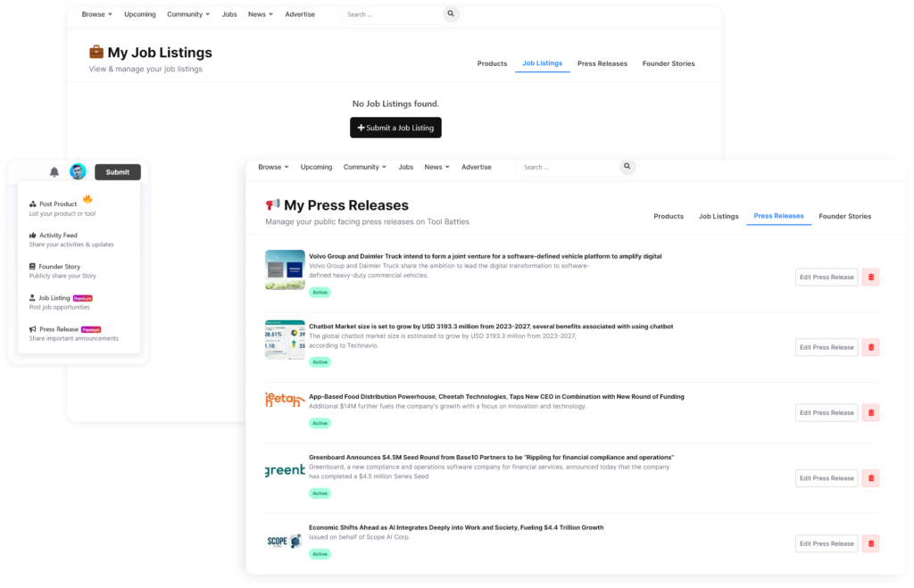
Task: Expand News dropdown in Press Releases window
Action: (437, 167)
